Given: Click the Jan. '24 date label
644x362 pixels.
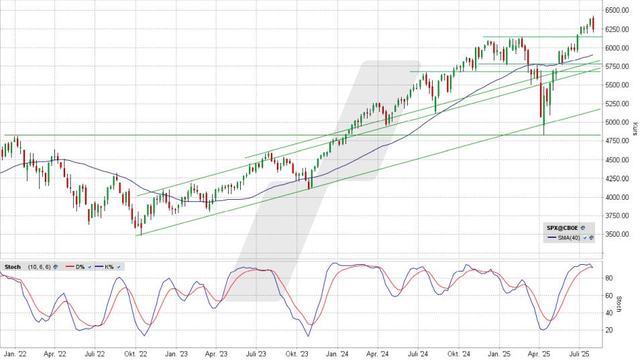Looking at the screenshot, I should tap(337, 354).
